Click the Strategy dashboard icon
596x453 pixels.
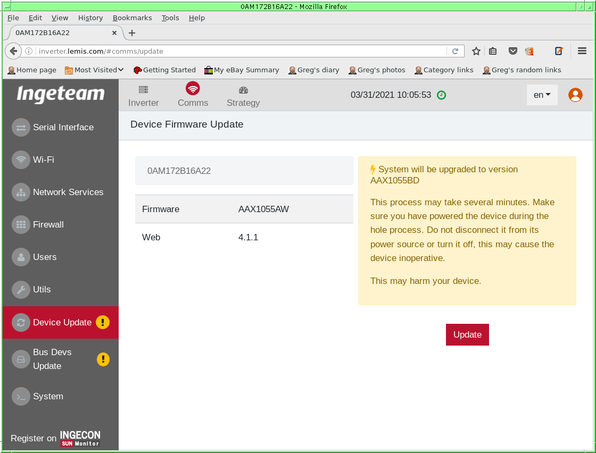pyautogui.click(x=243, y=90)
